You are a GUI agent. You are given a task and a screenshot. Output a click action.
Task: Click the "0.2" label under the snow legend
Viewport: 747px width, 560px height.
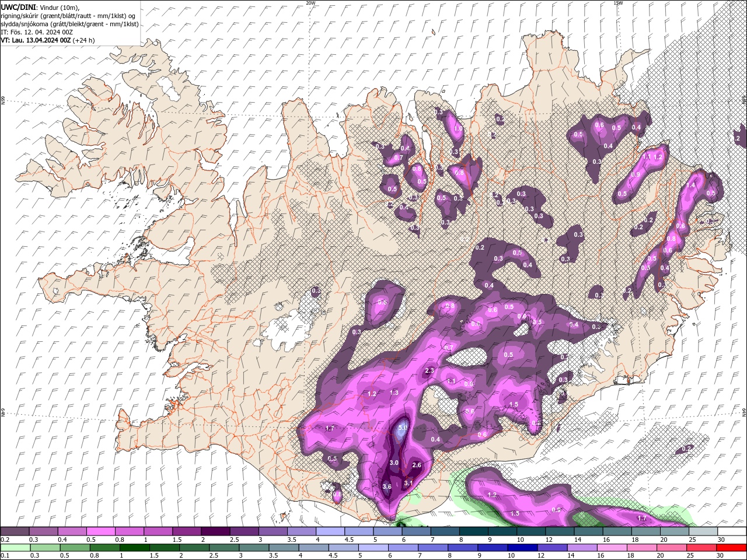coord(4,540)
